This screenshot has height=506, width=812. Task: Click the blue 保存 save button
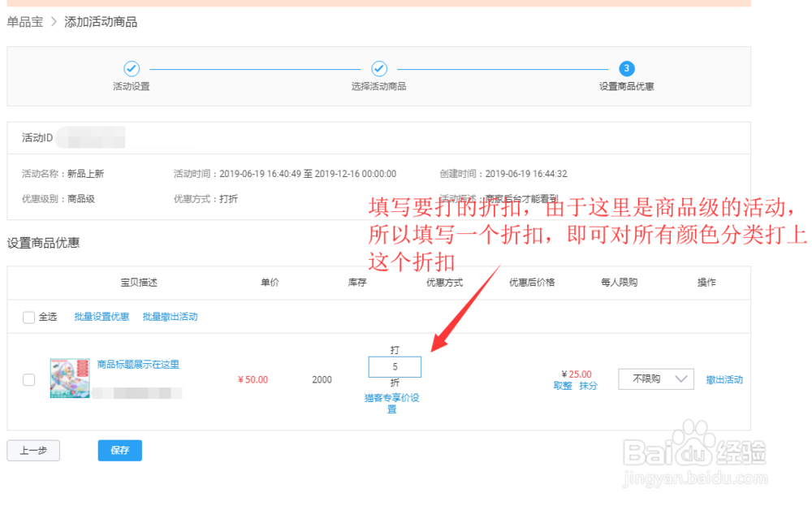tap(119, 451)
